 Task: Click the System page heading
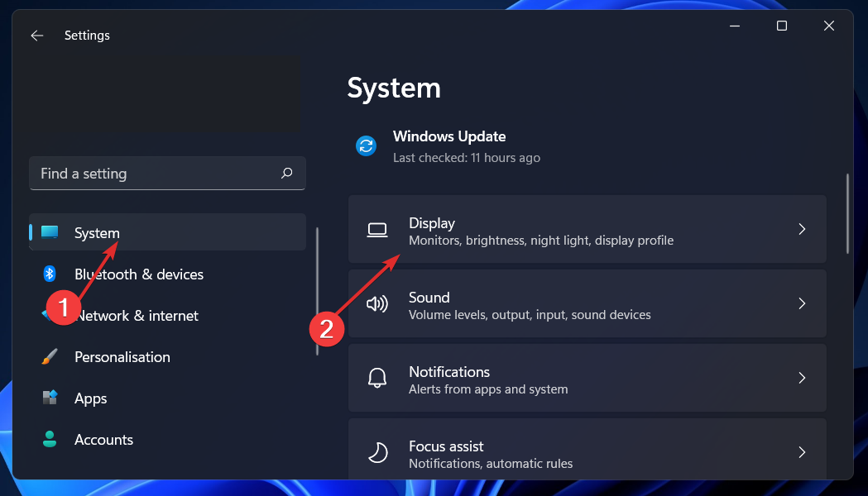[x=394, y=88]
